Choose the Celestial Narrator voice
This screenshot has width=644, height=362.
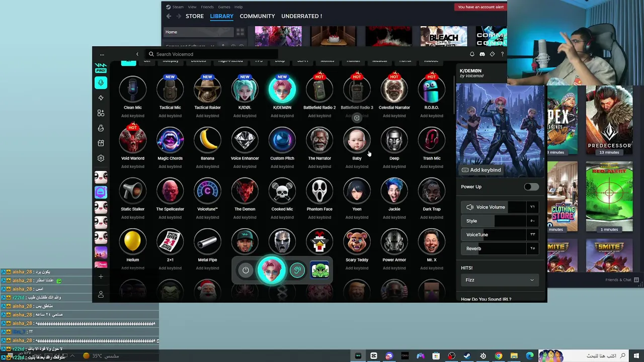pyautogui.click(x=394, y=89)
